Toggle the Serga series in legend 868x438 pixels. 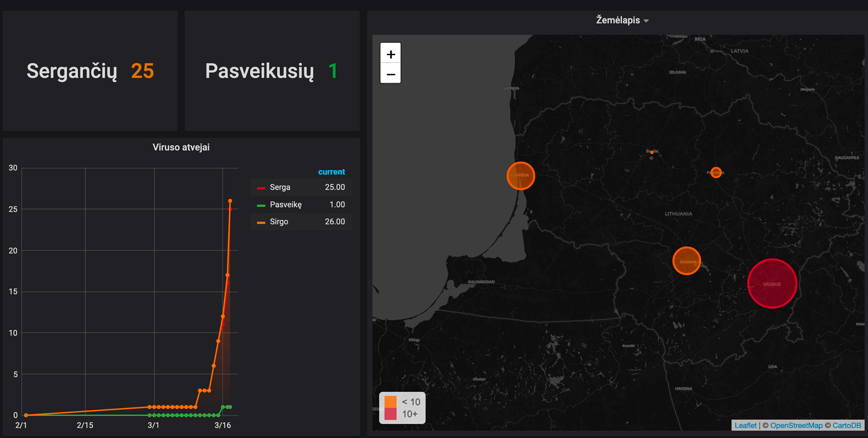point(280,187)
